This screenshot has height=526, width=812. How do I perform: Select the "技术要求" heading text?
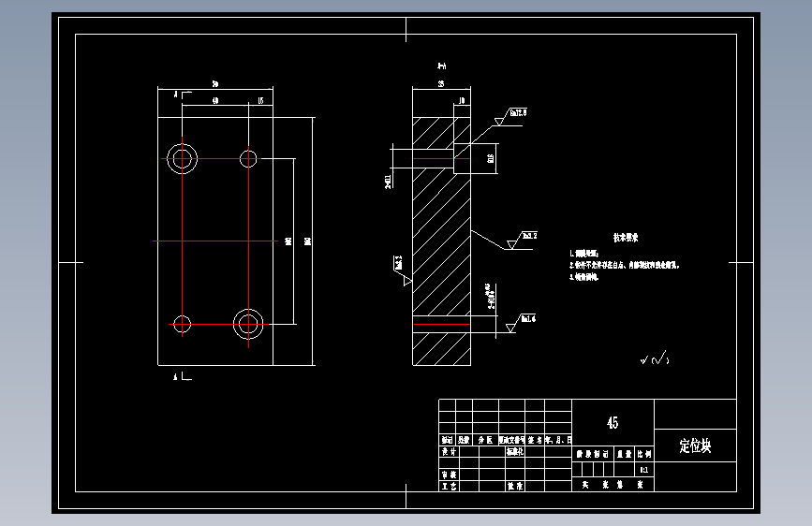coord(626,238)
